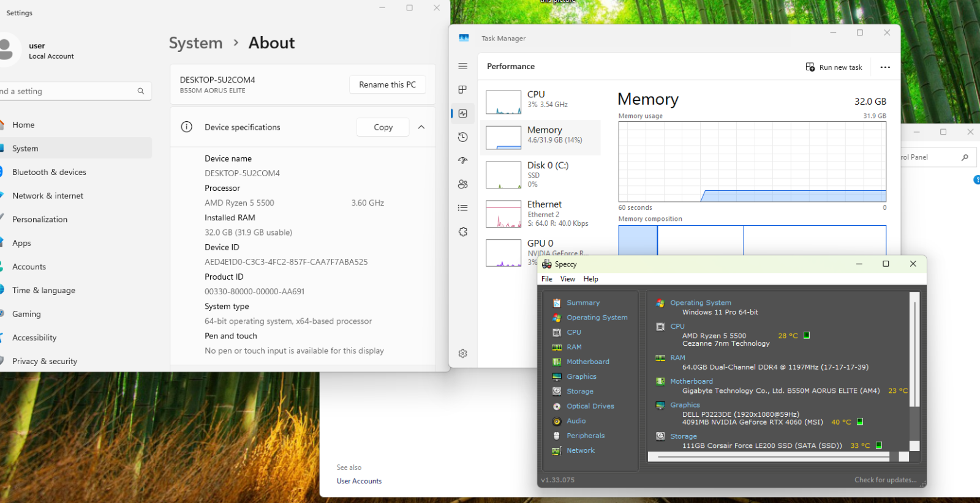980x503 pixels.
Task: Open Personalization settings
Action: point(76,219)
